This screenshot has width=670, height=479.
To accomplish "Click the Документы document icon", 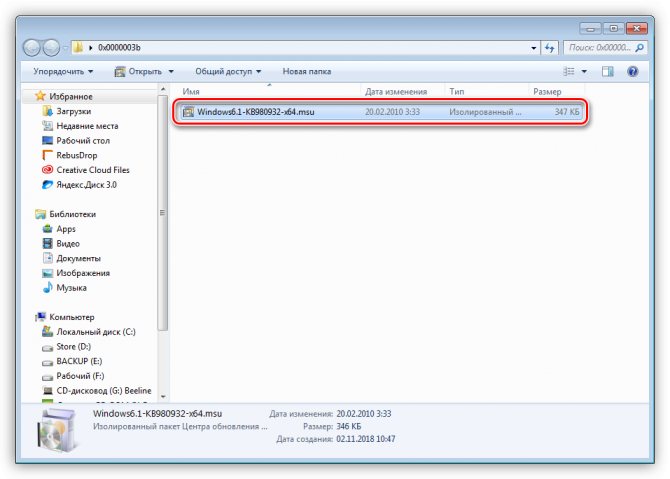I will [47, 258].
